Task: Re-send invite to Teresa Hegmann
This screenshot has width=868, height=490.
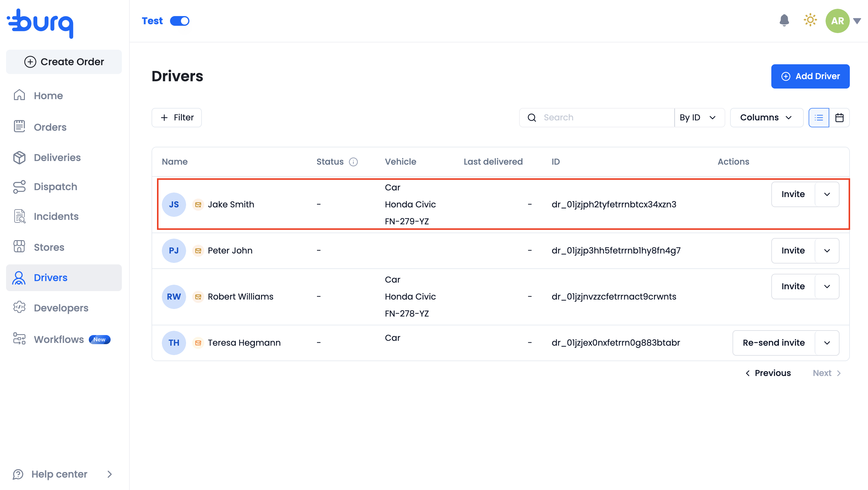Action: pyautogui.click(x=774, y=343)
